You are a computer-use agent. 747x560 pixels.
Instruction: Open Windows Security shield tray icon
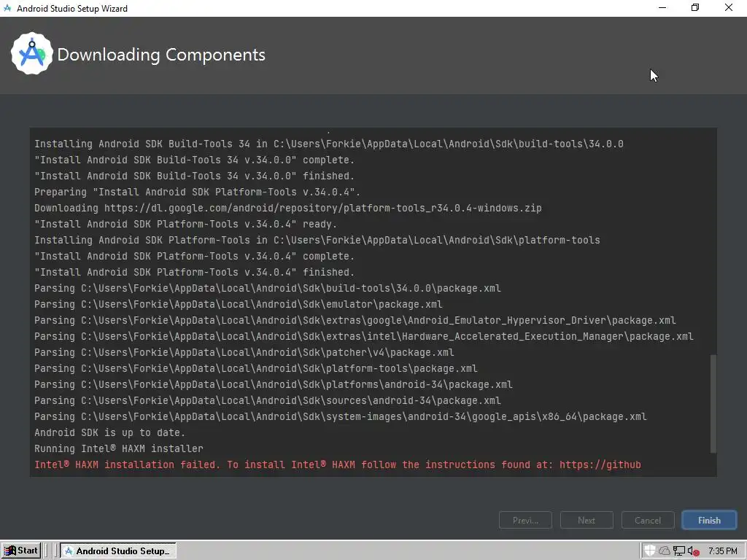click(x=650, y=551)
